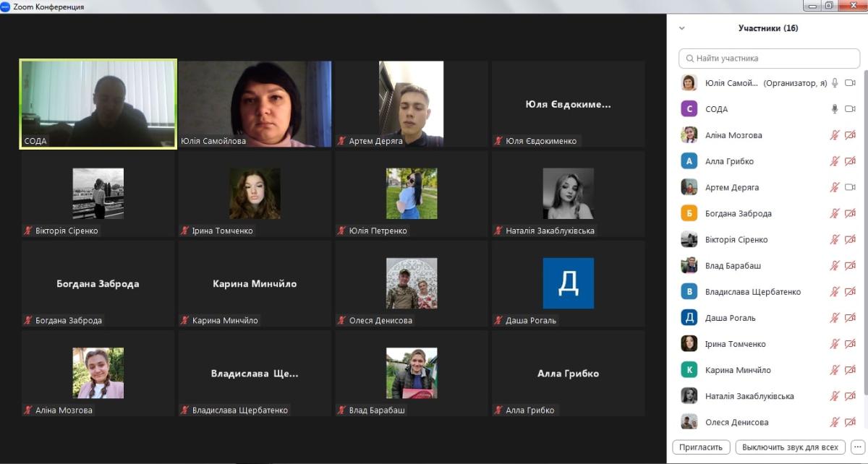868x464 pixels.
Task: Toggle muted microphone of Артем Деряга in list
Action: 835,187
